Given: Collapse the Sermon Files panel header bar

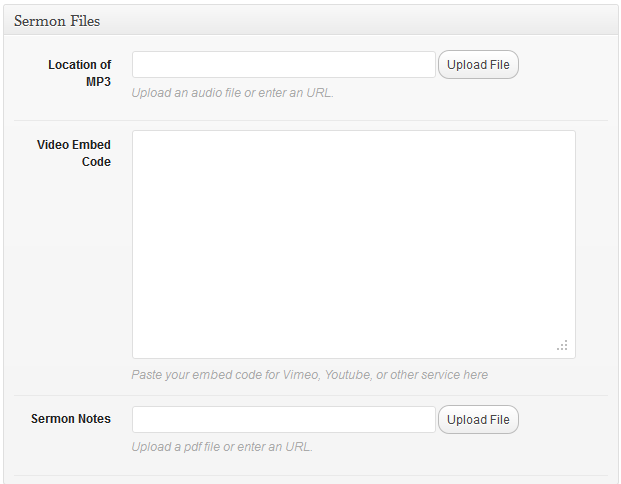Looking at the screenshot, I should pyautogui.click(x=310, y=21).
